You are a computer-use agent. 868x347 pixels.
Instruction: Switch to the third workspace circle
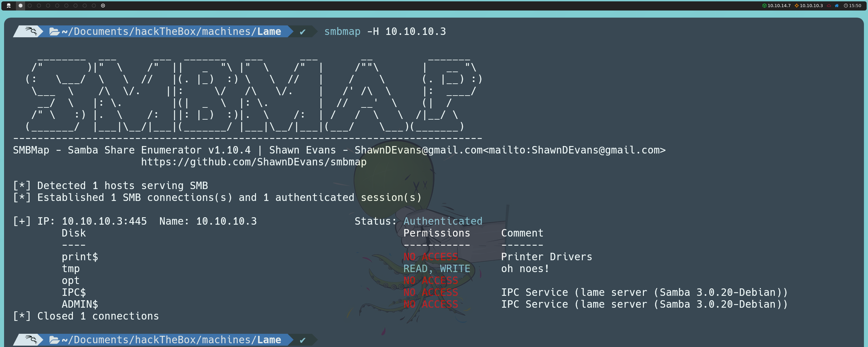coord(39,5)
